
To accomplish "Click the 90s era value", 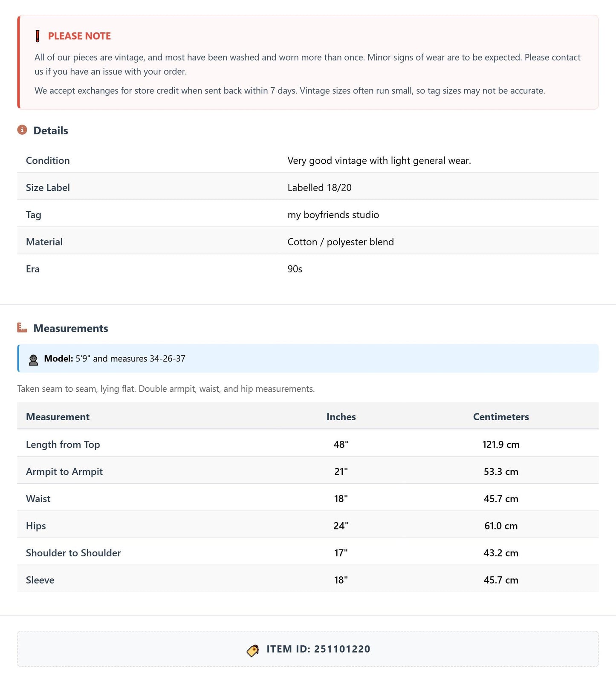I will [295, 269].
